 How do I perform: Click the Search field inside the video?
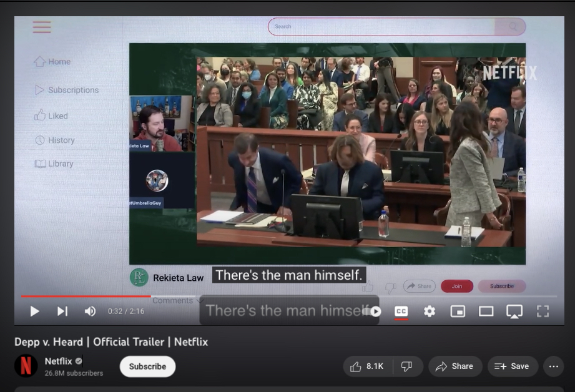click(x=381, y=26)
